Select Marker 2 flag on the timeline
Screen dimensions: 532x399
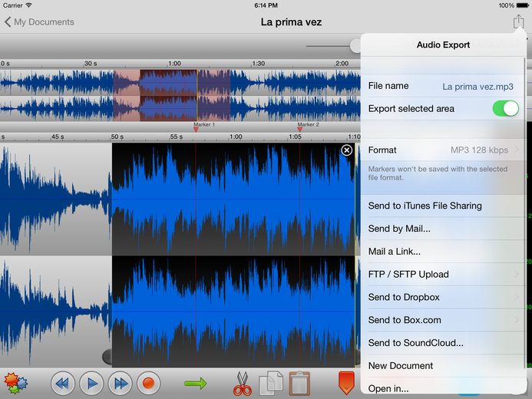coord(299,129)
